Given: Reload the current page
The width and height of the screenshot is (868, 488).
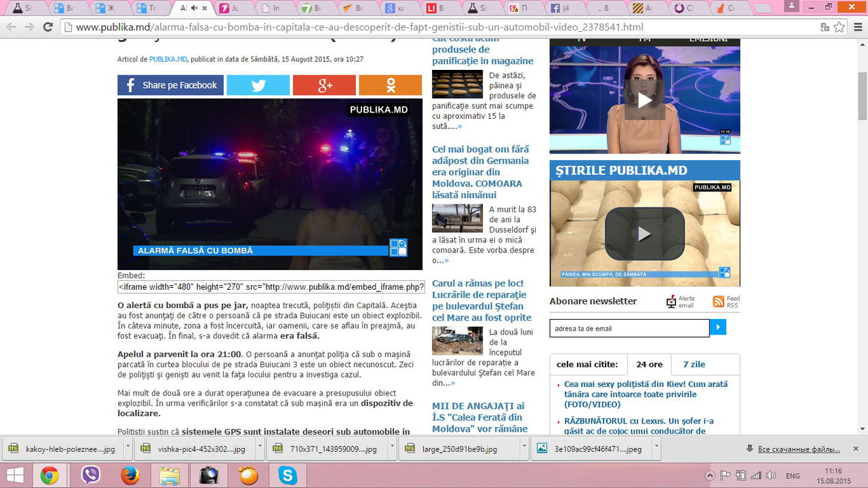Looking at the screenshot, I should (47, 27).
